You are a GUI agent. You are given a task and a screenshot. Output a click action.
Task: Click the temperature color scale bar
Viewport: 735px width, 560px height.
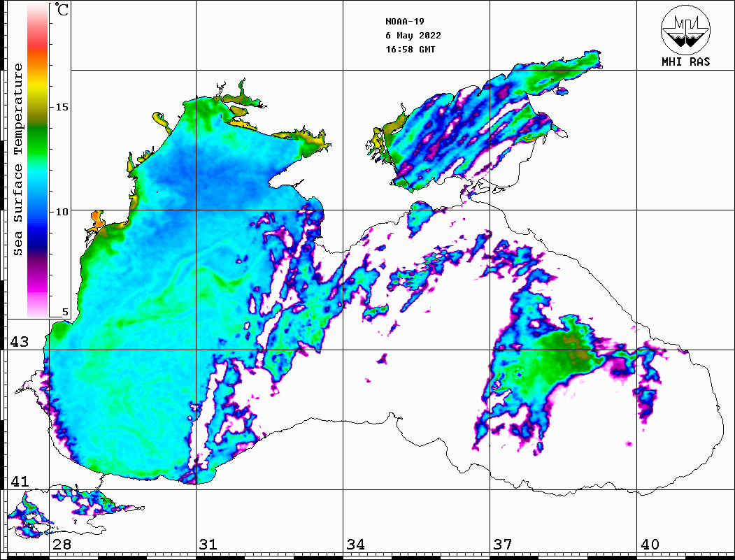38,160
